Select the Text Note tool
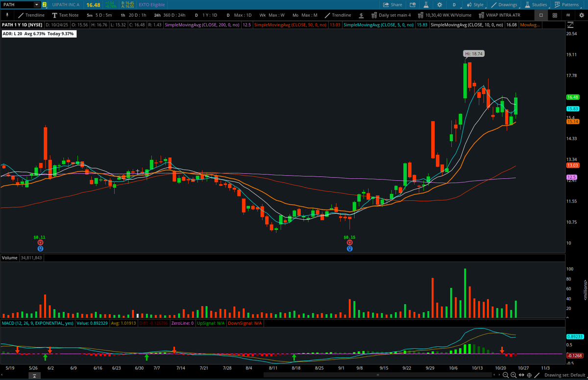The height and width of the screenshot is (380, 588). 65,15
